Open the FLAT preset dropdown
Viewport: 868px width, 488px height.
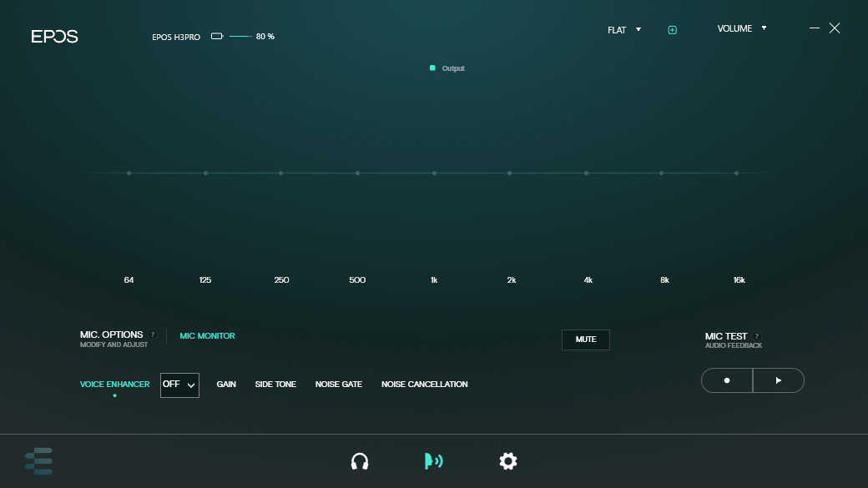(624, 30)
